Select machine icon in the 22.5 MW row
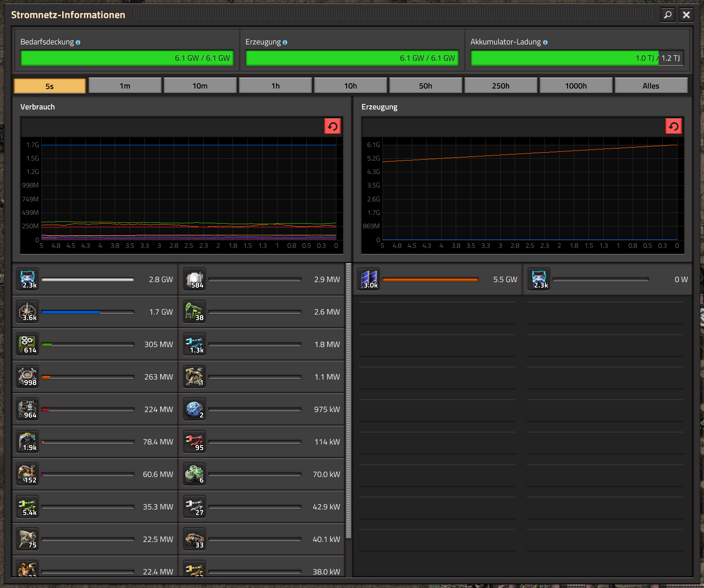704x588 pixels. pos(28,539)
